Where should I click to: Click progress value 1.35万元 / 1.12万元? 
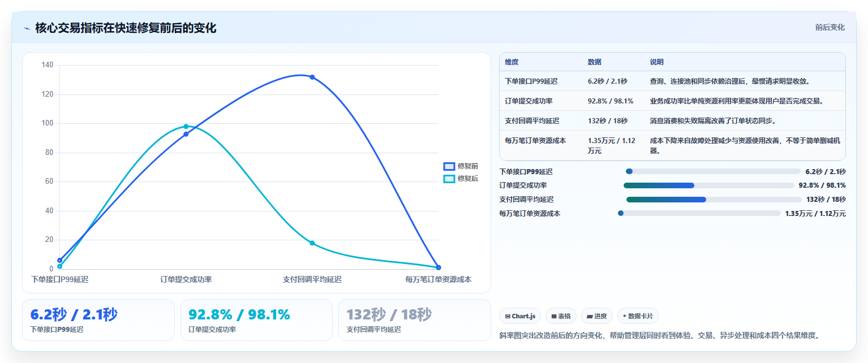(815, 214)
